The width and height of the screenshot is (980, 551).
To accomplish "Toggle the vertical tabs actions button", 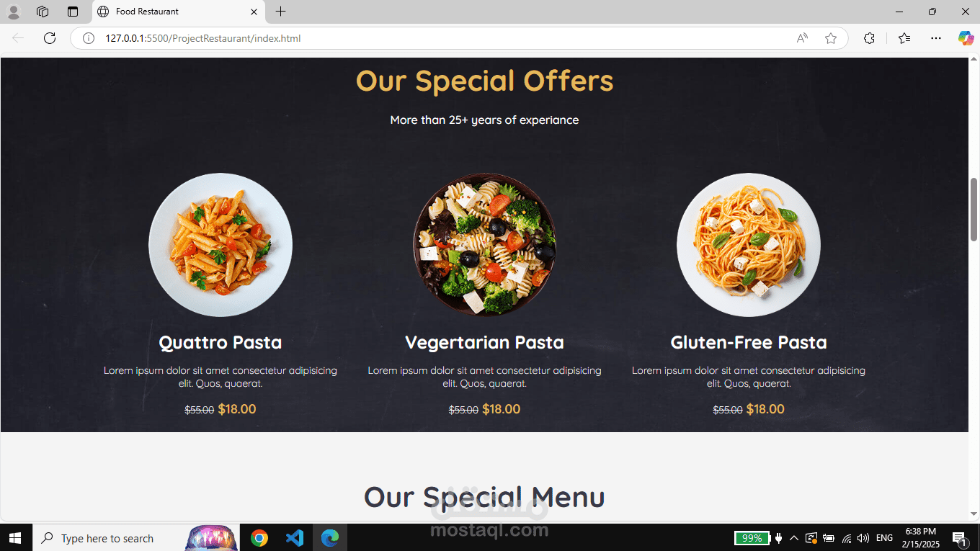I will [73, 12].
